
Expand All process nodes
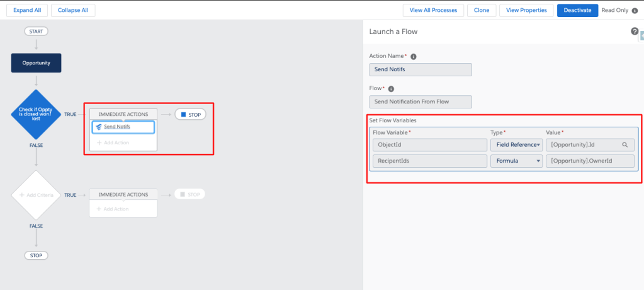click(x=26, y=11)
